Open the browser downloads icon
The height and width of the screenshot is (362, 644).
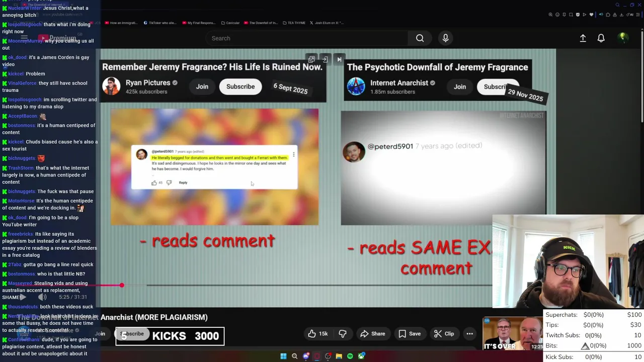(621, 15)
